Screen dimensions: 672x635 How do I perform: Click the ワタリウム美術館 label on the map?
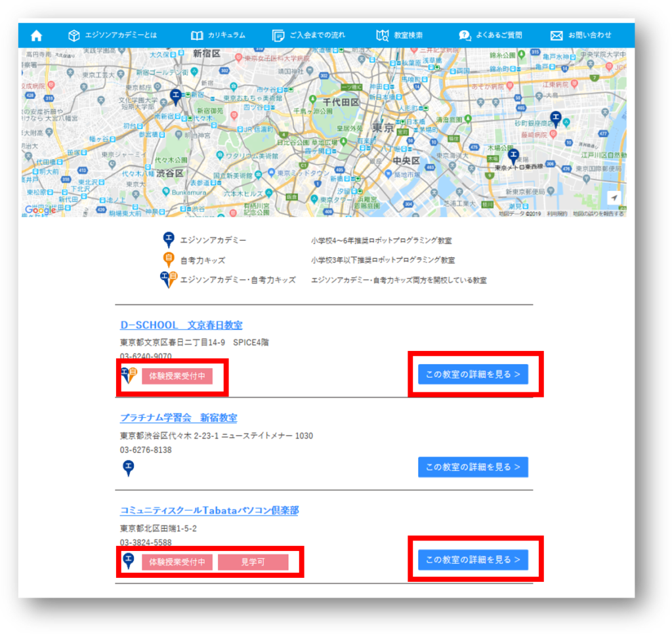coord(252,155)
